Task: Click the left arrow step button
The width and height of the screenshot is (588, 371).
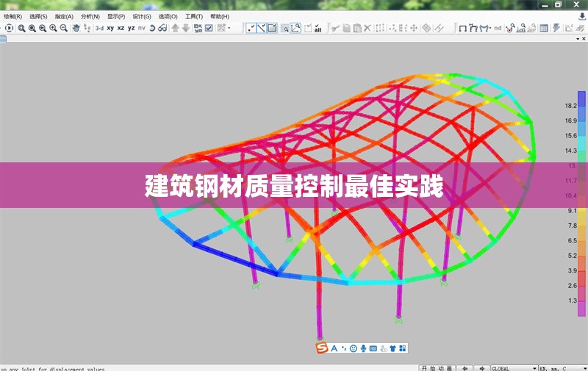Action: (x=465, y=368)
